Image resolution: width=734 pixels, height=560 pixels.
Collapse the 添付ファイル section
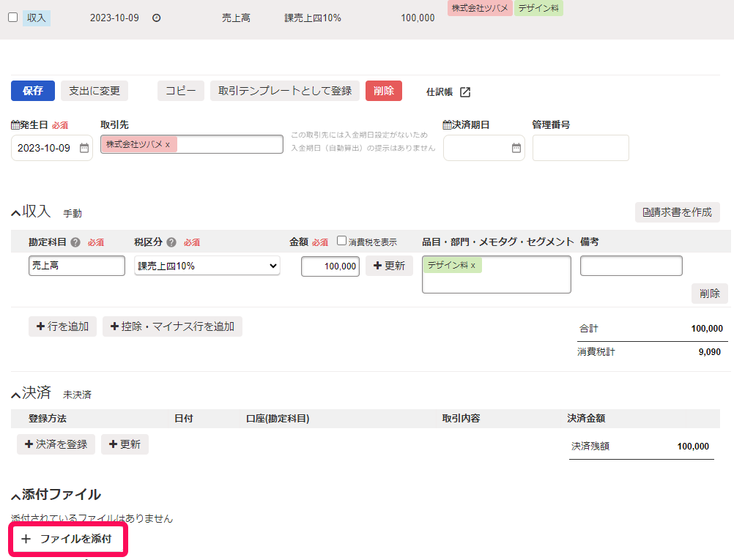(x=16, y=496)
